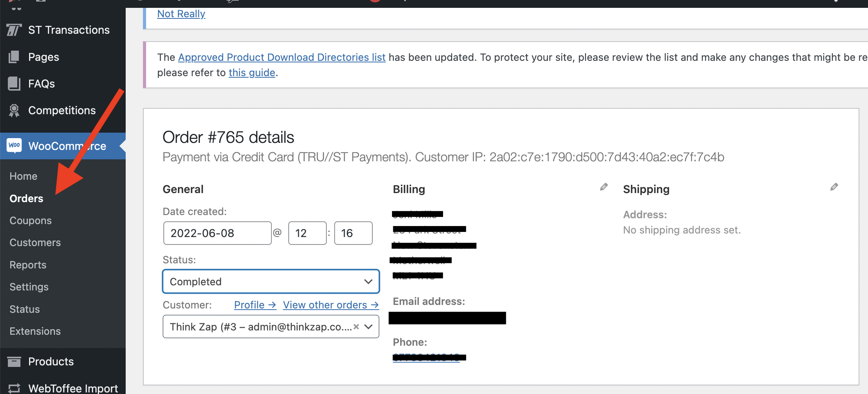
Task: Follow the customer Profile link
Action: click(x=255, y=305)
